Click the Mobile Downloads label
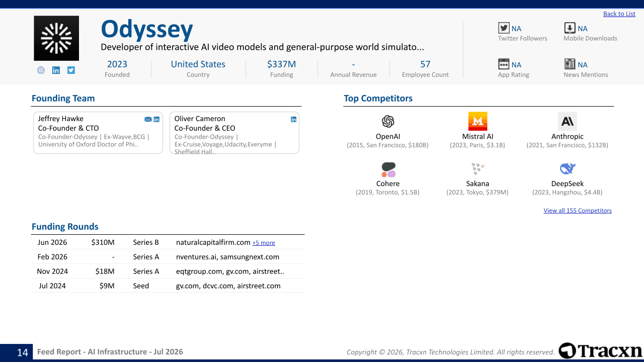Screen dimensions: 644x362 (x=590, y=38)
